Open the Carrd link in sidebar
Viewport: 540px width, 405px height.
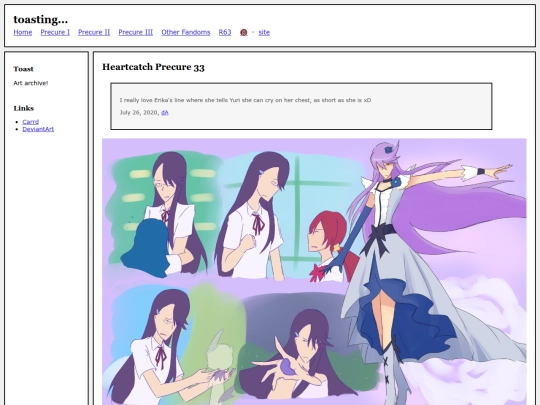click(31, 122)
